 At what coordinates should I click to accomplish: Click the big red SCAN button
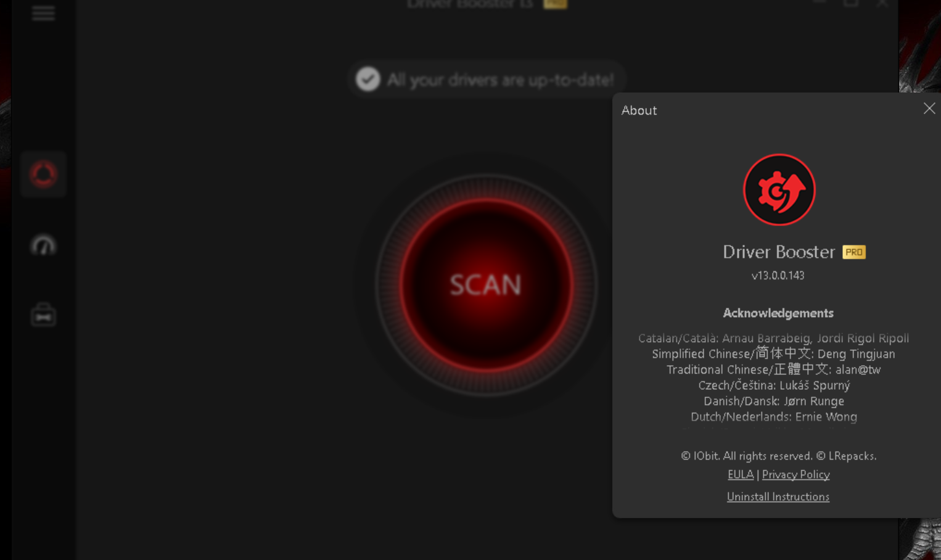(486, 285)
